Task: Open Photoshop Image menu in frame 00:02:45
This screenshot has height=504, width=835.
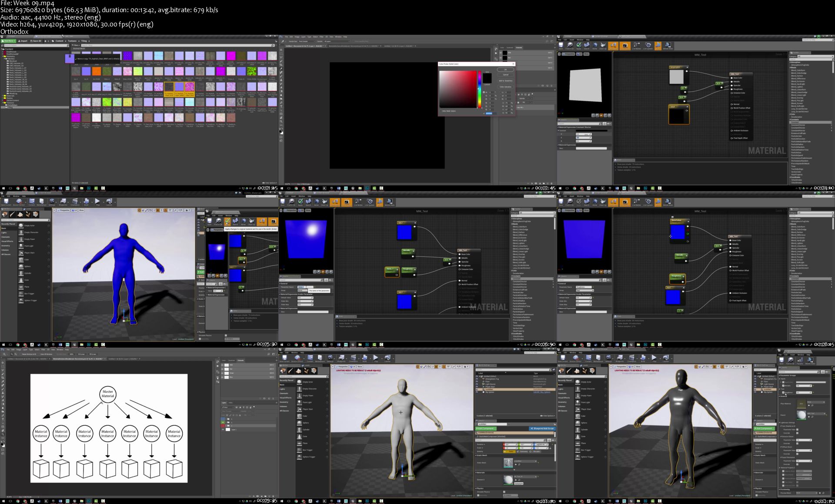Action: coord(297,37)
